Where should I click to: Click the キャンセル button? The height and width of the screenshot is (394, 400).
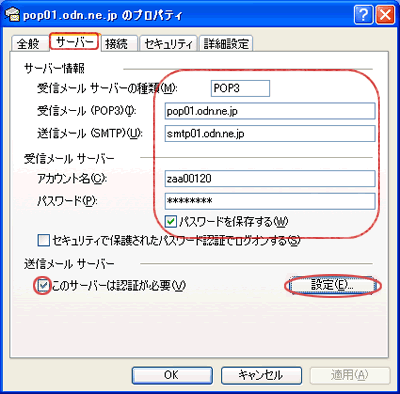(x=261, y=375)
